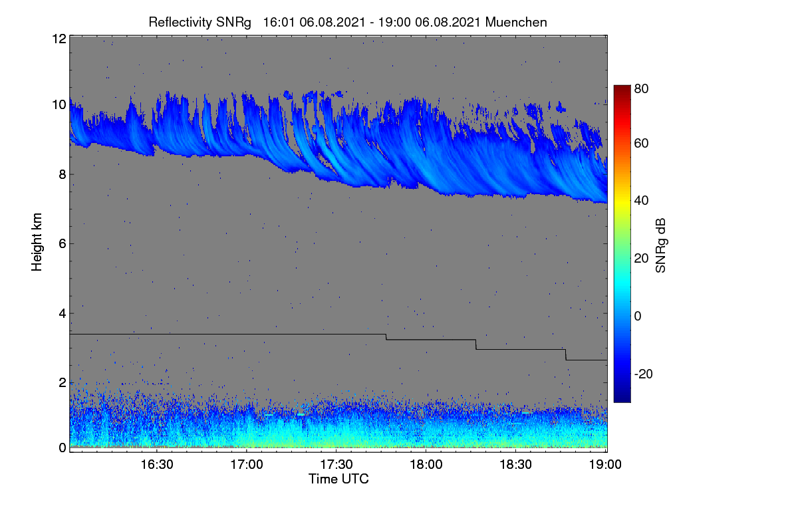The width and height of the screenshot is (798, 532).
Task: Click the 17:30 time tick label
Action: coord(336,465)
